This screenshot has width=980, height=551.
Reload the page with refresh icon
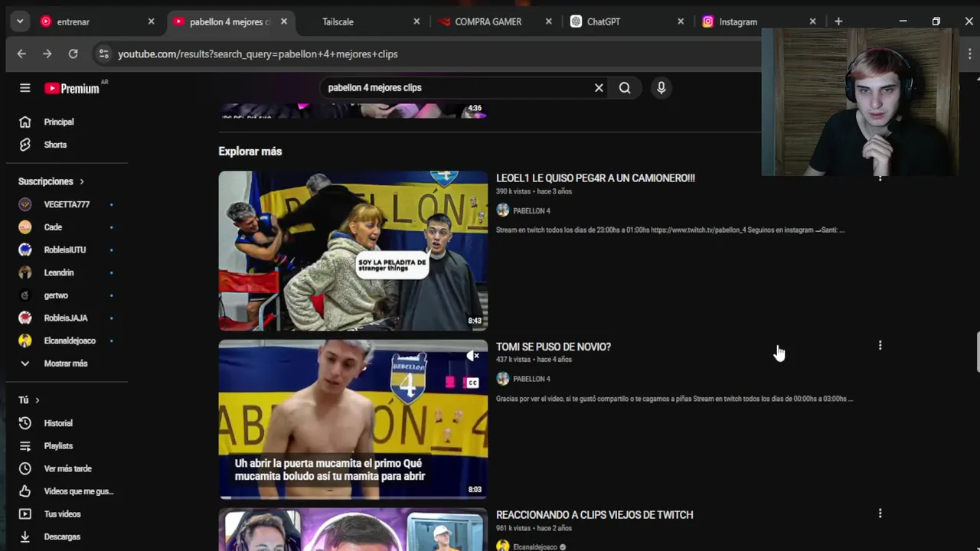73,54
